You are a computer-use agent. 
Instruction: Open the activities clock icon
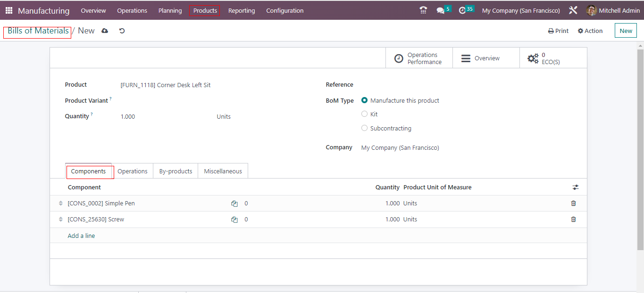pos(462,10)
